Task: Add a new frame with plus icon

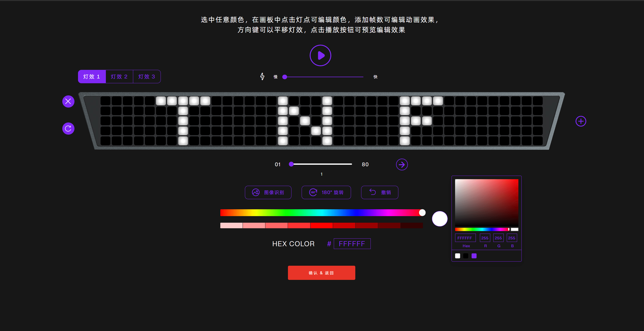Action: pyautogui.click(x=581, y=121)
